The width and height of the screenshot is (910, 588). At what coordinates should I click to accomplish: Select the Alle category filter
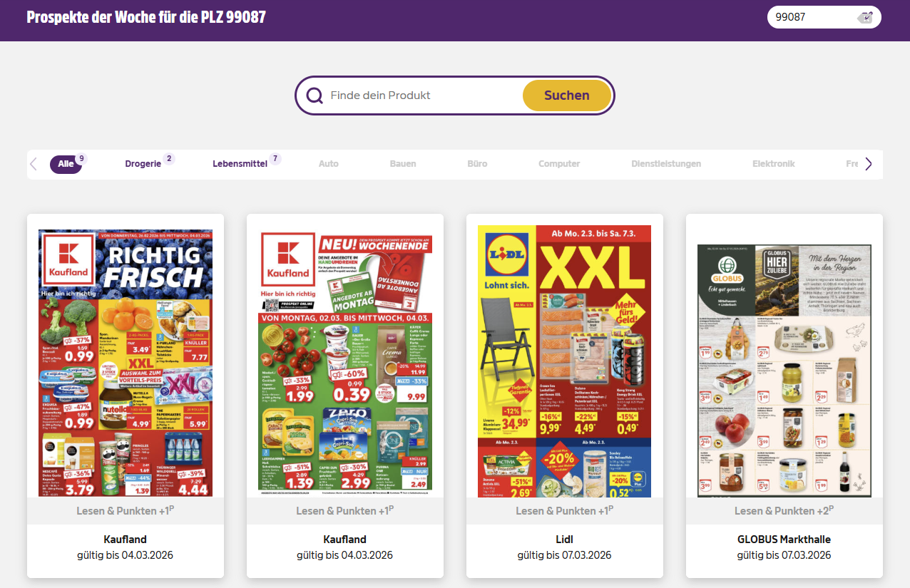coord(66,164)
